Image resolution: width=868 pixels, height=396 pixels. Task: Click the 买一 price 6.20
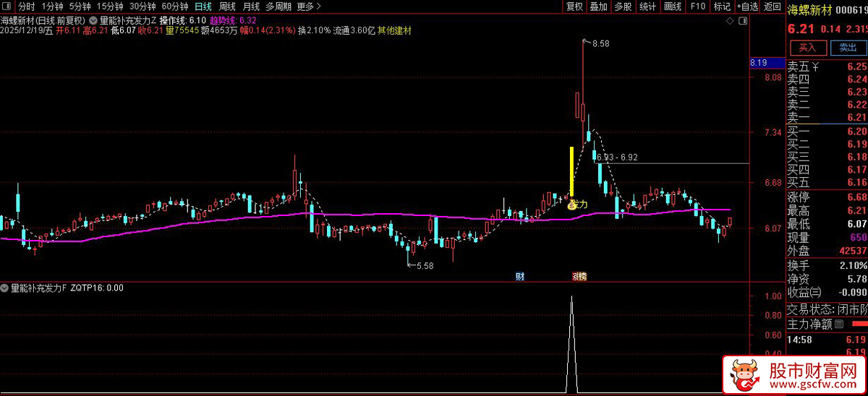coord(856,132)
